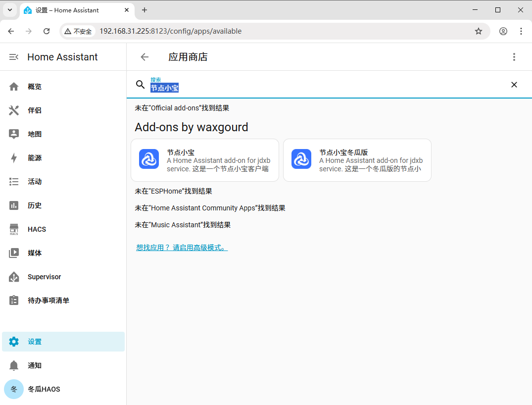Open the 节点小宝 add-on card

[205, 160]
